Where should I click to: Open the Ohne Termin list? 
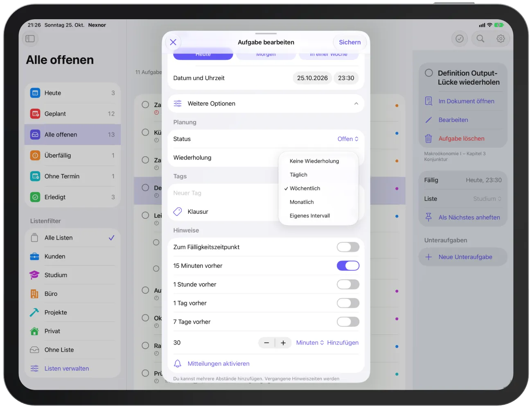click(x=72, y=176)
